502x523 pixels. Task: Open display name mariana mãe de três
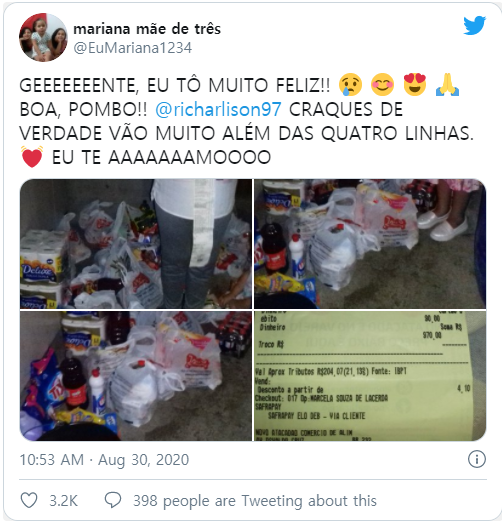click(147, 29)
